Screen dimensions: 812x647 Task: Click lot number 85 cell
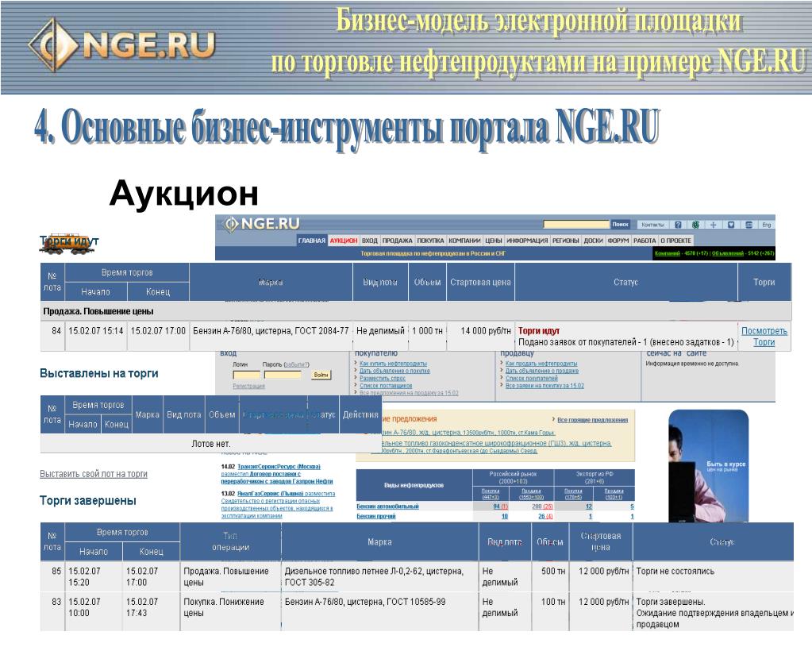click(53, 577)
